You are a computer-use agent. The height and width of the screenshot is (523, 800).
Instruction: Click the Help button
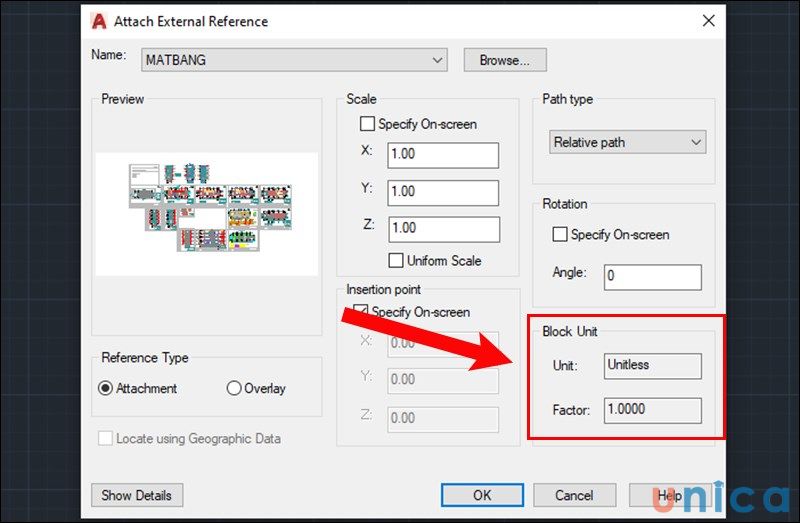(x=670, y=495)
